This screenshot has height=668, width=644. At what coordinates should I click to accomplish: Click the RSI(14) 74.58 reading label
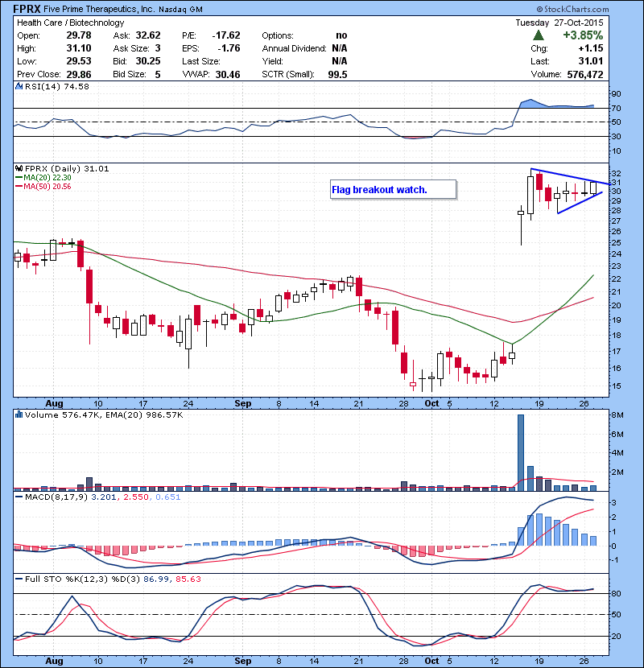[x=57, y=86]
